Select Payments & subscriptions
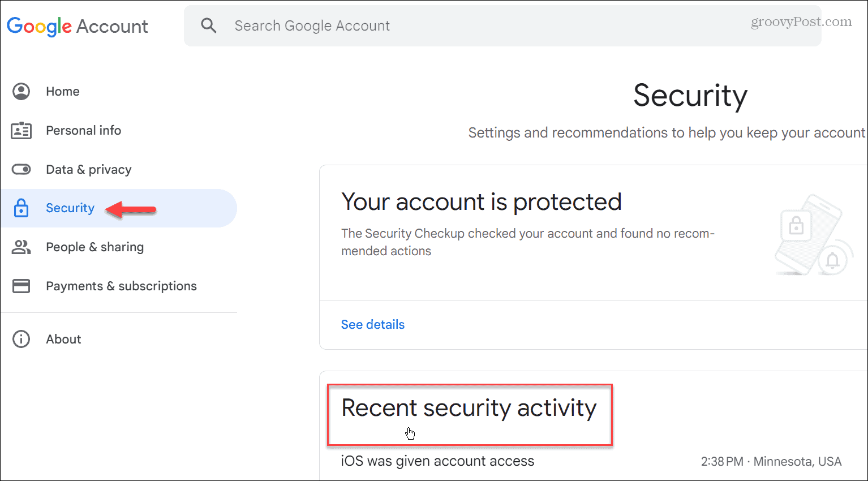The width and height of the screenshot is (868, 481). pyautogui.click(x=121, y=286)
